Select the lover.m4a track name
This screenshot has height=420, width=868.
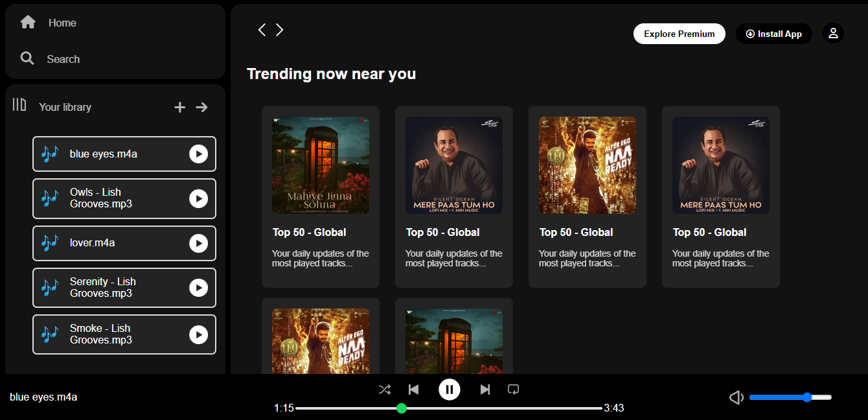click(x=93, y=242)
